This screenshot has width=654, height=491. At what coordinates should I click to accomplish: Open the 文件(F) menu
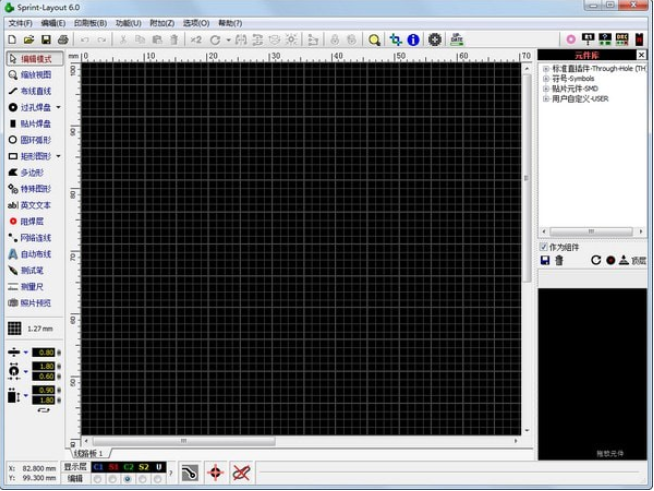coord(20,22)
